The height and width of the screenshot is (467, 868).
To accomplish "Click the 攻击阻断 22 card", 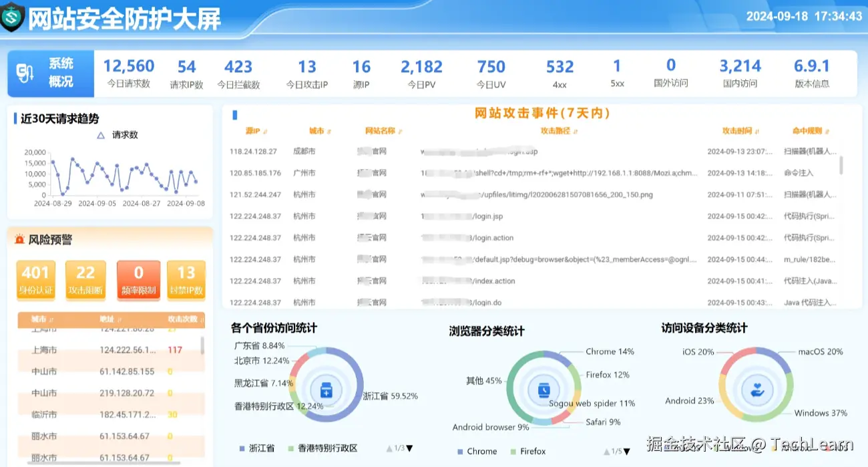I will [85, 279].
